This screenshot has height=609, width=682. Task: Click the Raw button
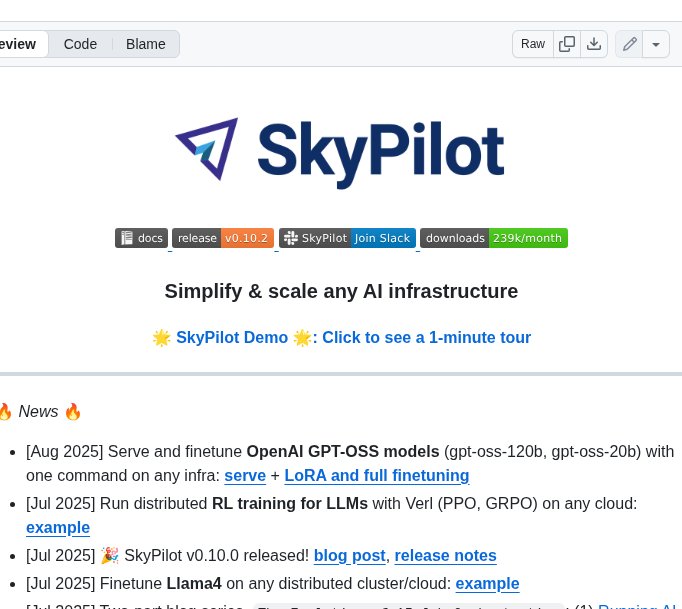click(533, 44)
